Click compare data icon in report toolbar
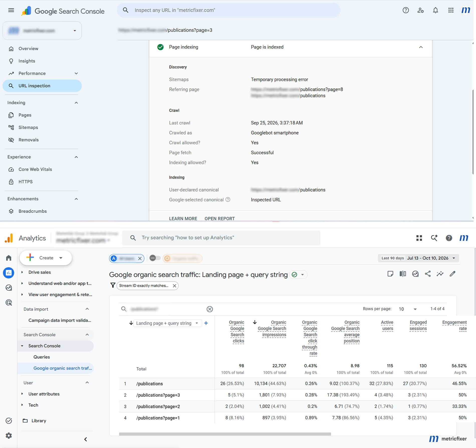Viewport: 476px width, 448px height. tap(403, 274)
